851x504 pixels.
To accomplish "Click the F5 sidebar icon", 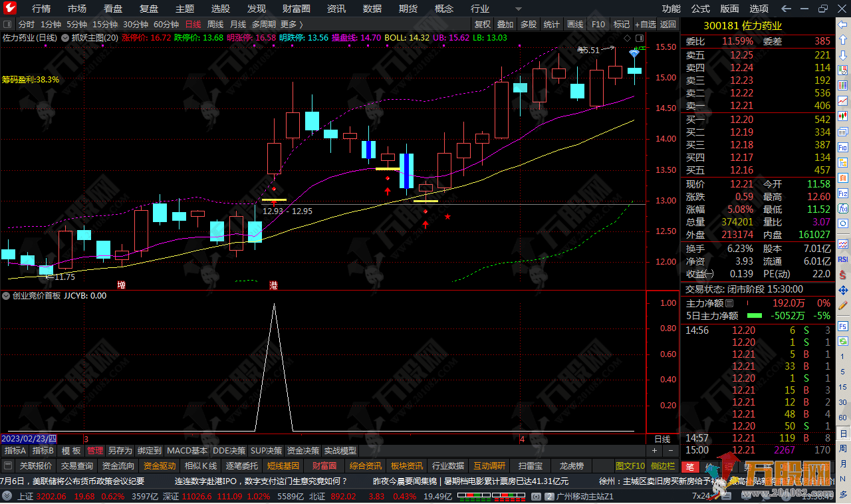I will tap(842, 326).
